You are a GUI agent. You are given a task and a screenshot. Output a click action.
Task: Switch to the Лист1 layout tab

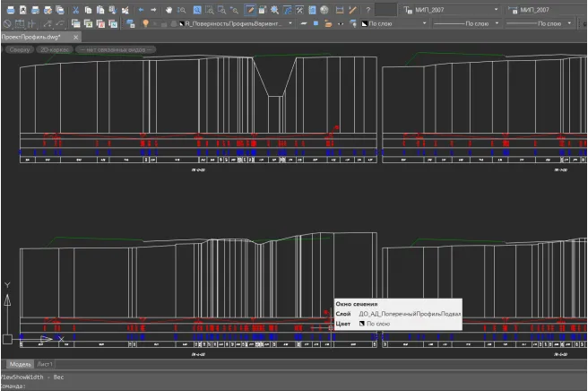(x=45, y=364)
